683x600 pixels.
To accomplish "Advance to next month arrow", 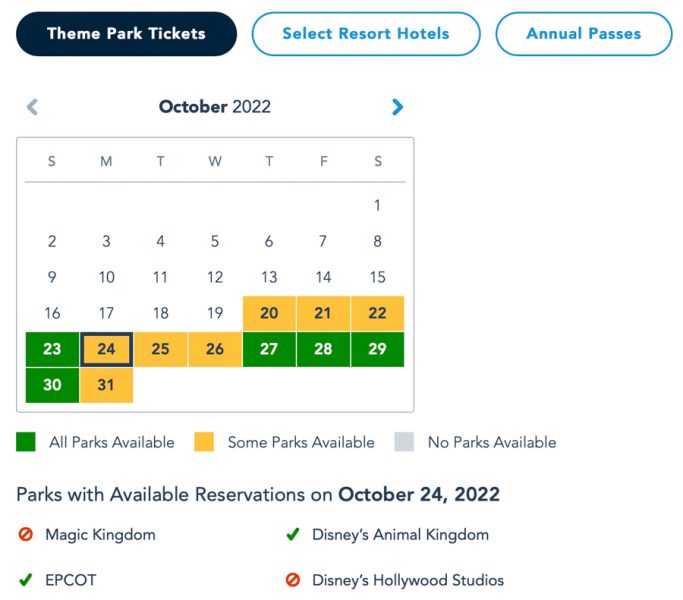I will 398,107.
